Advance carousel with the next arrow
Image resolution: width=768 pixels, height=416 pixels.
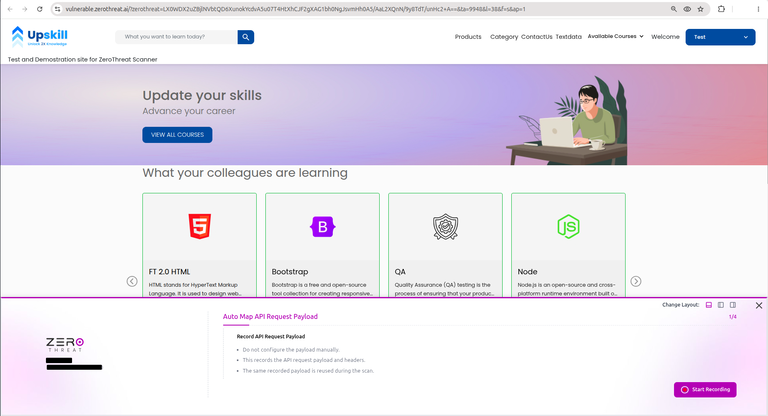635,281
